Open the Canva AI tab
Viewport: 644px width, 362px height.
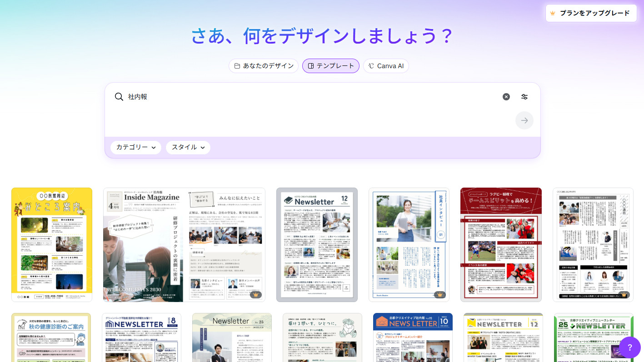pyautogui.click(x=386, y=66)
